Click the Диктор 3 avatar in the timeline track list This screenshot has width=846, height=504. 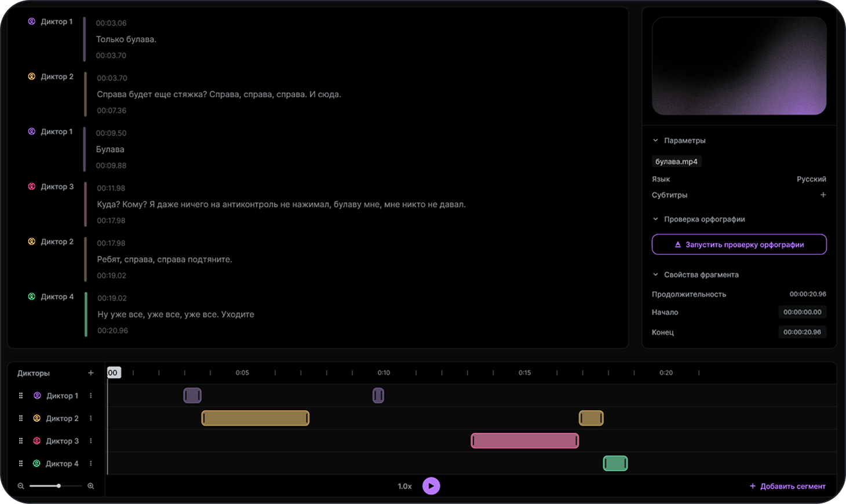coord(37,441)
